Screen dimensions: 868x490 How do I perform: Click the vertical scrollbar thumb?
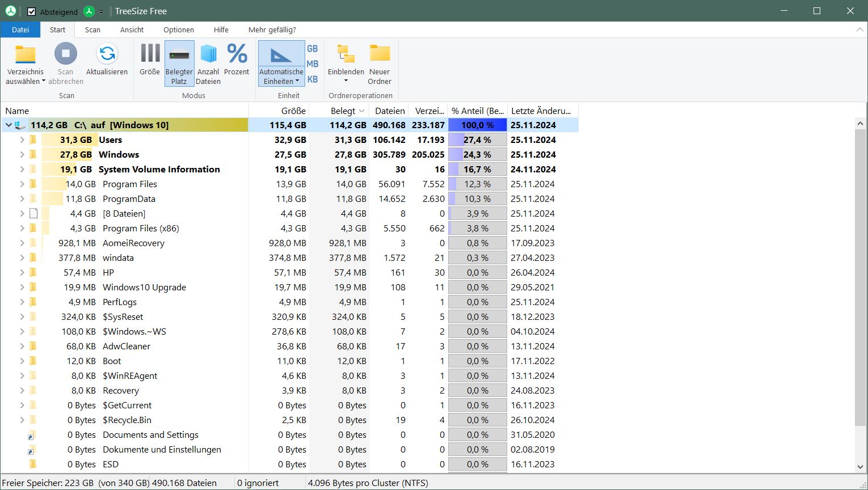coord(861,278)
